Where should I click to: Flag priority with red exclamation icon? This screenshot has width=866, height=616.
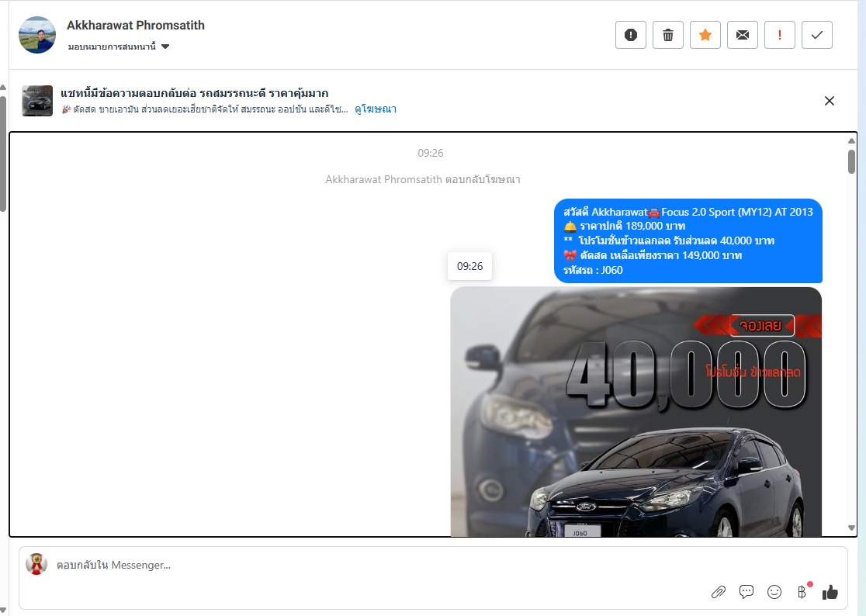click(x=780, y=36)
